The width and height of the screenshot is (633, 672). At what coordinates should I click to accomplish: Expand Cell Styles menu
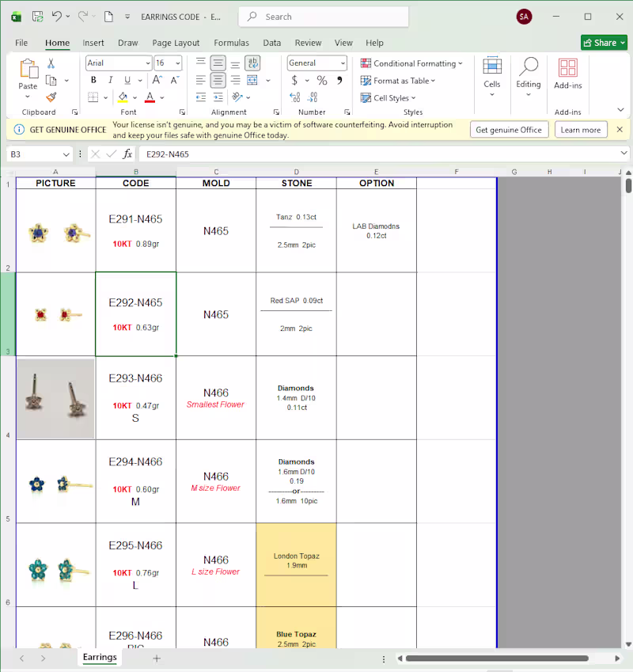click(x=388, y=97)
